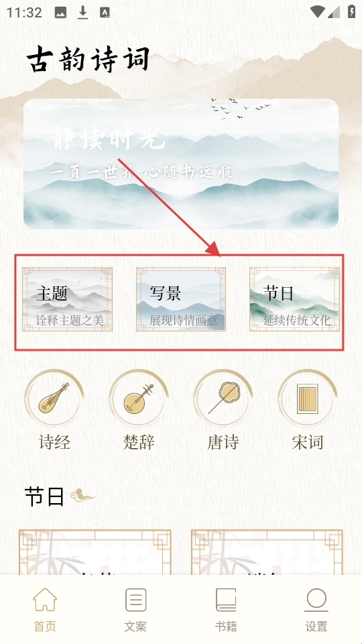
Task: Open the 主题 category card
Action: [67, 299]
